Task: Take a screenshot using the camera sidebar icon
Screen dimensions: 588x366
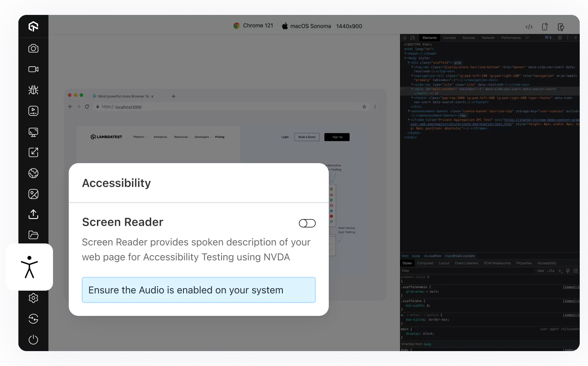Action: click(33, 48)
